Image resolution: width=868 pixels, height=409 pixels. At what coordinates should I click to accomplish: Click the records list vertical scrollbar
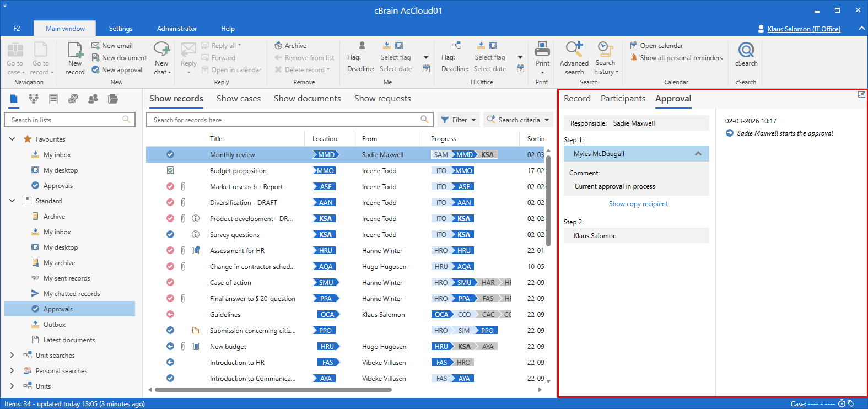click(548, 201)
